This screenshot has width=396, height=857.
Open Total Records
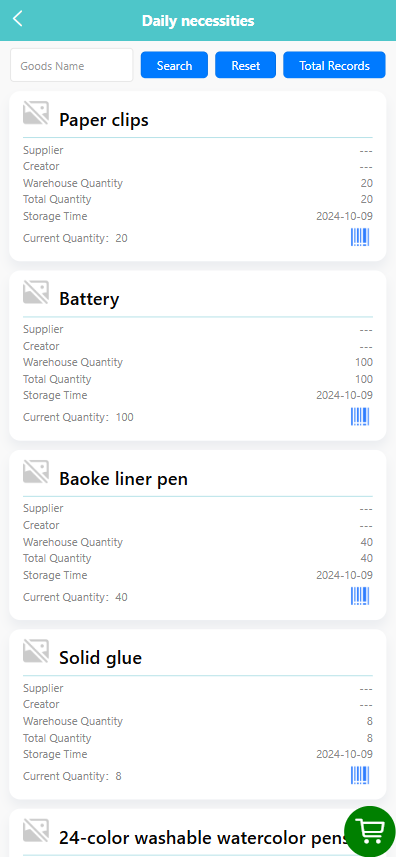click(334, 65)
